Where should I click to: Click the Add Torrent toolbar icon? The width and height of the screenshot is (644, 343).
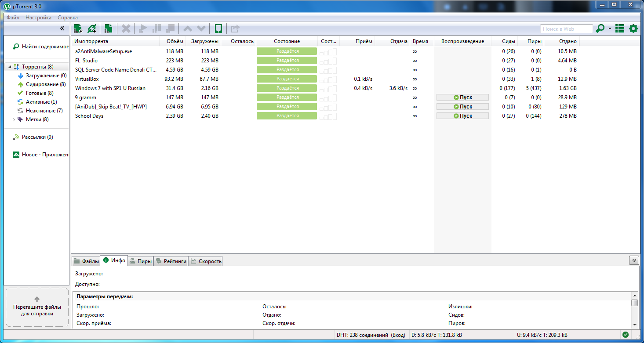[78, 29]
